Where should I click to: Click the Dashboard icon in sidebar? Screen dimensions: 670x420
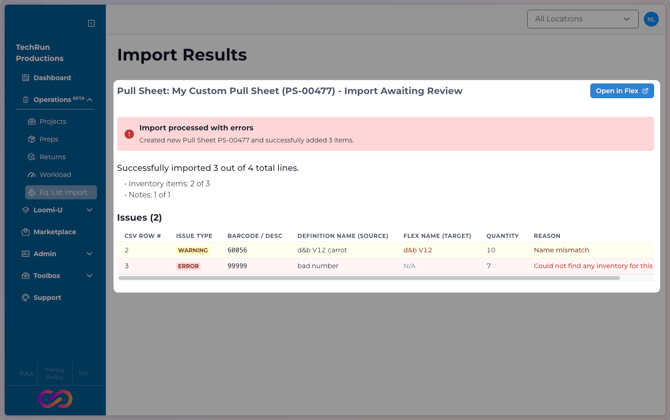click(26, 78)
